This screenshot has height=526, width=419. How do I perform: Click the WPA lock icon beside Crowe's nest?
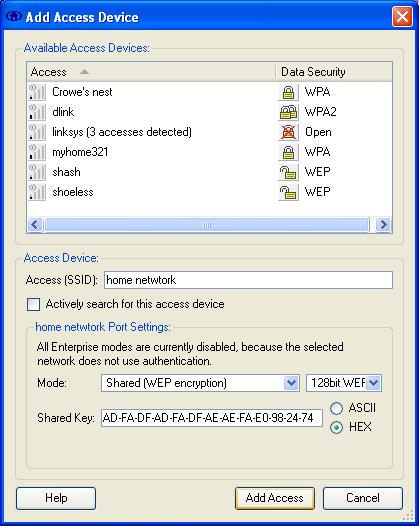pyautogui.click(x=288, y=92)
